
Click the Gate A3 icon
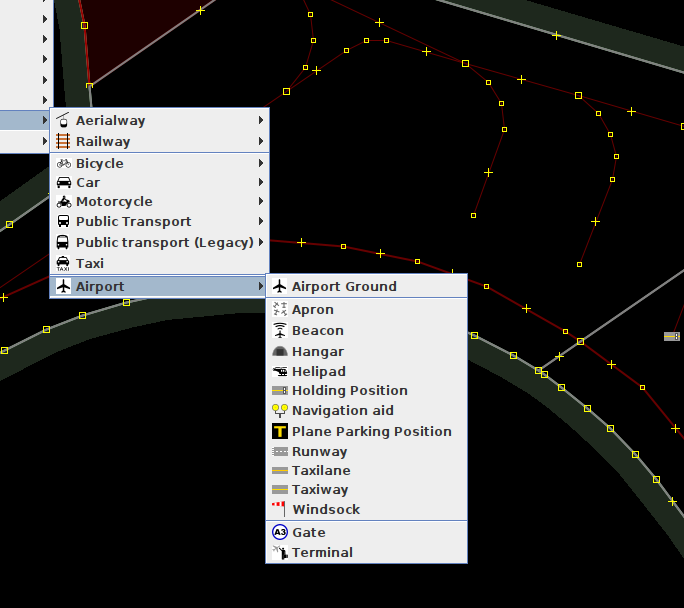point(280,532)
